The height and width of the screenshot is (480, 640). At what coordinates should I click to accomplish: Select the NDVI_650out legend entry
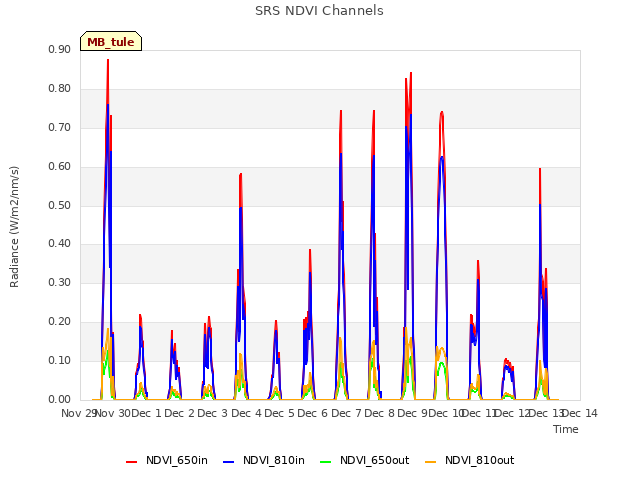click(x=364, y=460)
